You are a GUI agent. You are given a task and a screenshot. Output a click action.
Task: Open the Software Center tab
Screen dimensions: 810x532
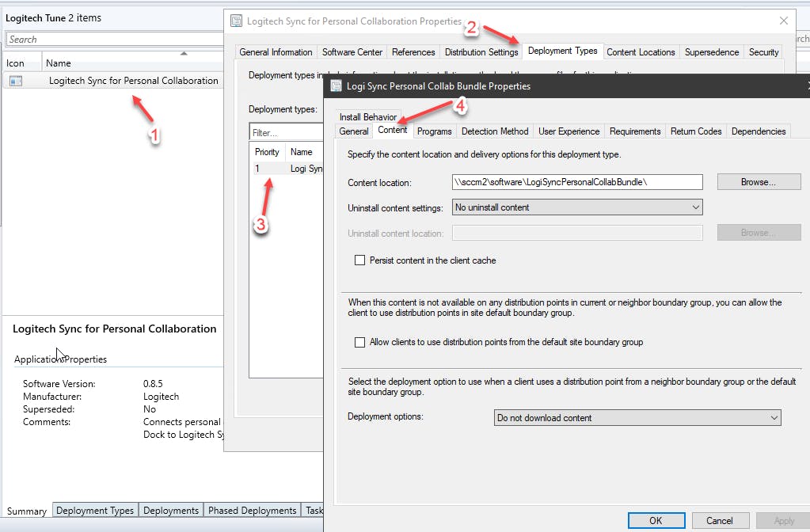(x=352, y=52)
